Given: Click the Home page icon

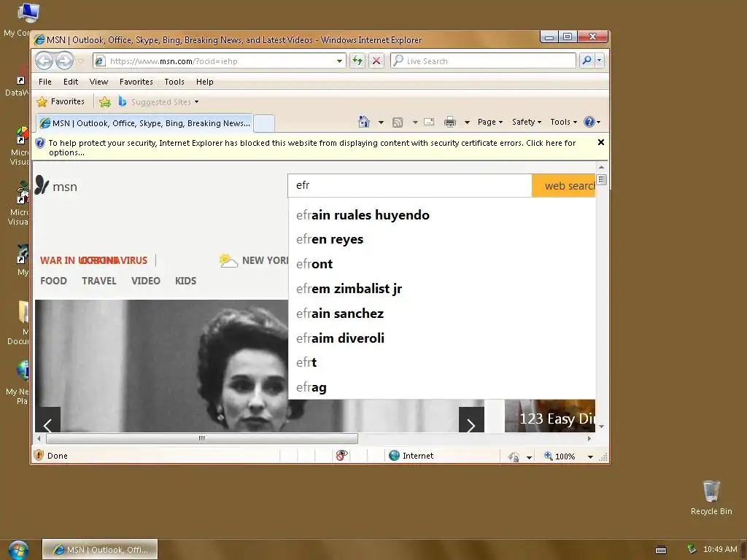Looking at the screenshot, I should click(x=364, y=122).
